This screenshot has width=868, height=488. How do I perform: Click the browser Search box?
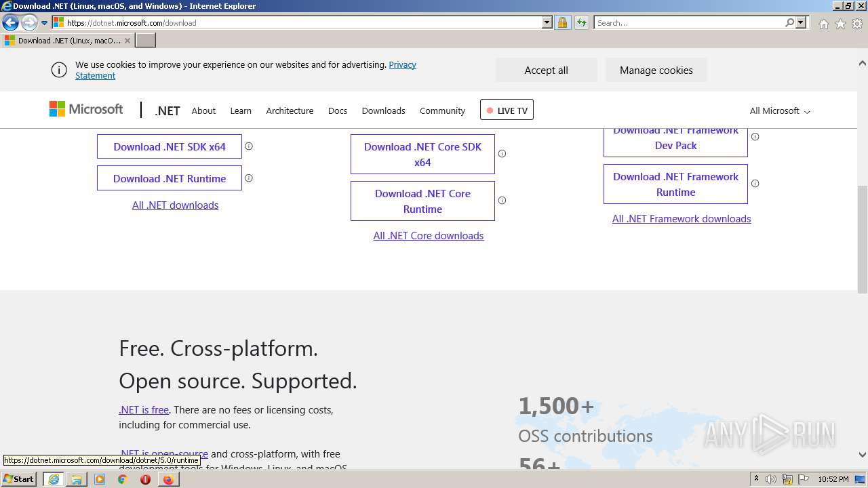tap(688, 23)
